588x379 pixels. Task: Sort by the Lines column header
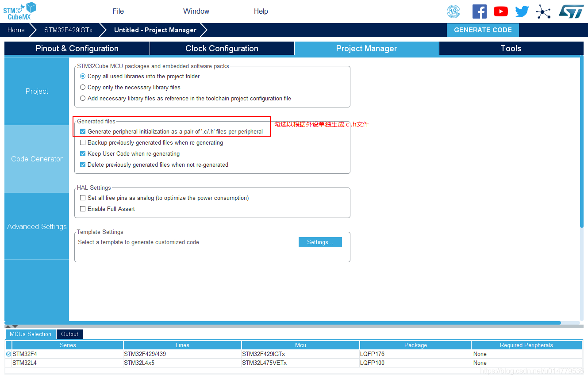pos(182,345)
